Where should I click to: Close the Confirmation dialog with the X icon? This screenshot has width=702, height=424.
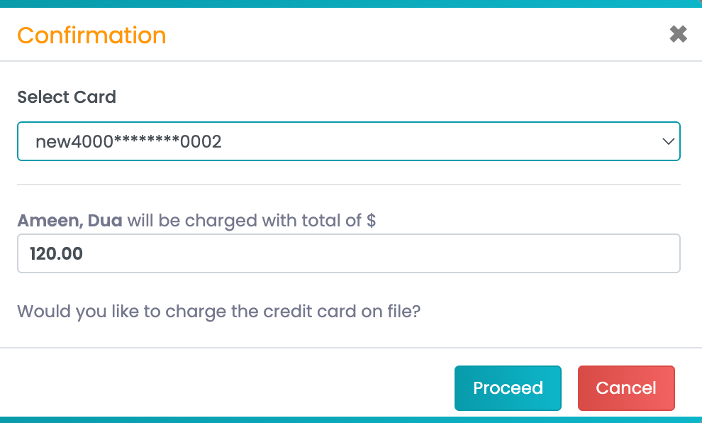pyautogui.click(x=678, y=34)
